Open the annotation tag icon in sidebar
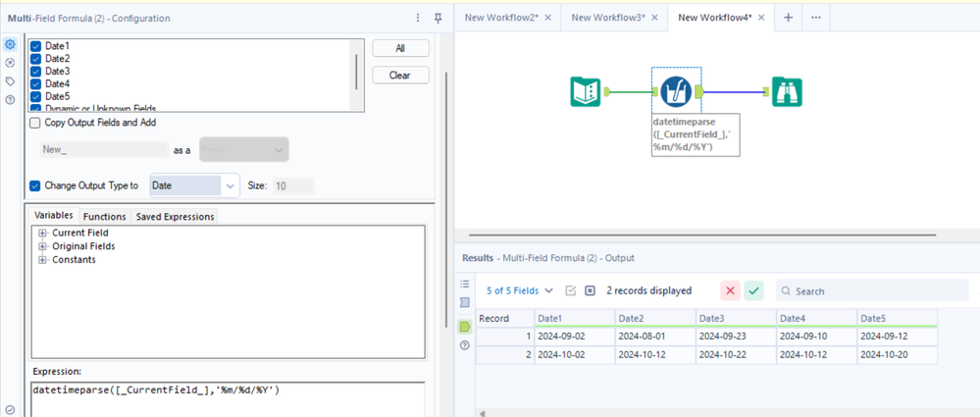980x417 pixels. (x=10, y=81)
